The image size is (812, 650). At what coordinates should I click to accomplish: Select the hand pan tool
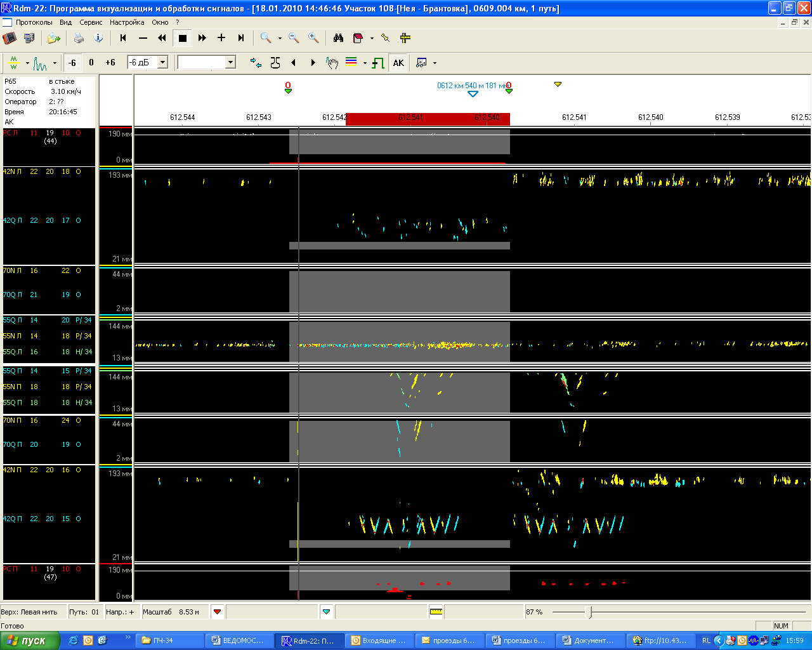(x=332, y=63)
